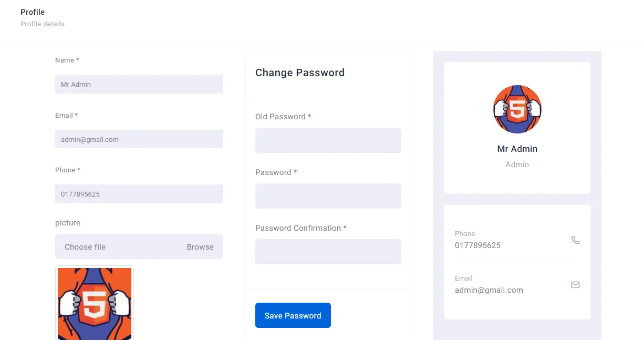Click the Name field containing Mr Admin
The height and width of the screenshot is (340, 644).
(x=139, y=84)
